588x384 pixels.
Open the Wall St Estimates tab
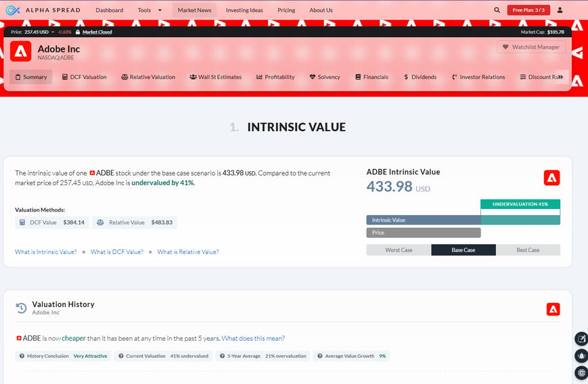[x=216, y=77]
